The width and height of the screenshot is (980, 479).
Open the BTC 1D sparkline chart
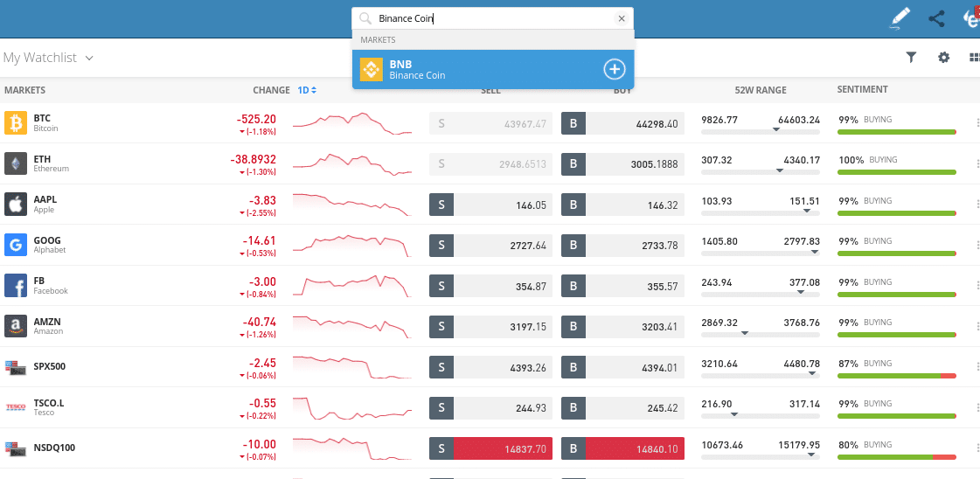tap(352, 123)
